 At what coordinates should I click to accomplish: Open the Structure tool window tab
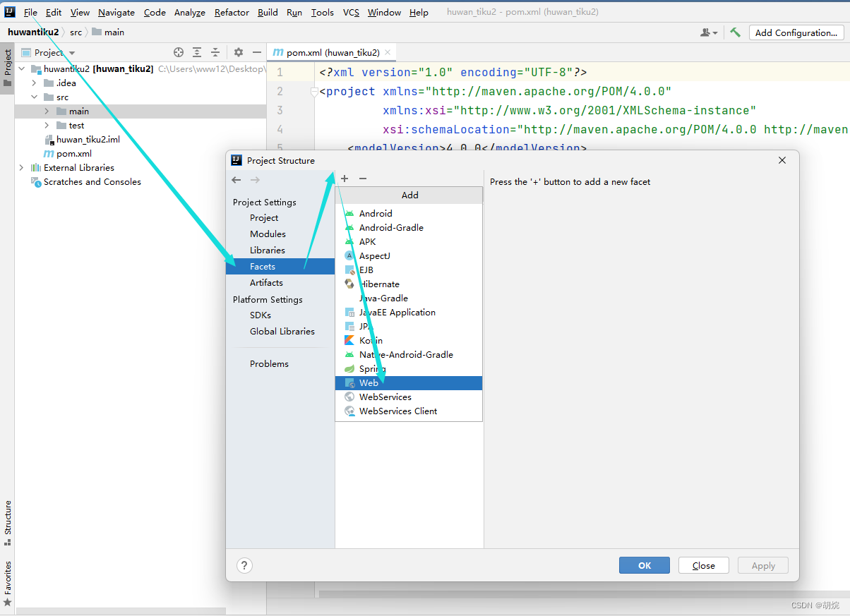(8, 524)
